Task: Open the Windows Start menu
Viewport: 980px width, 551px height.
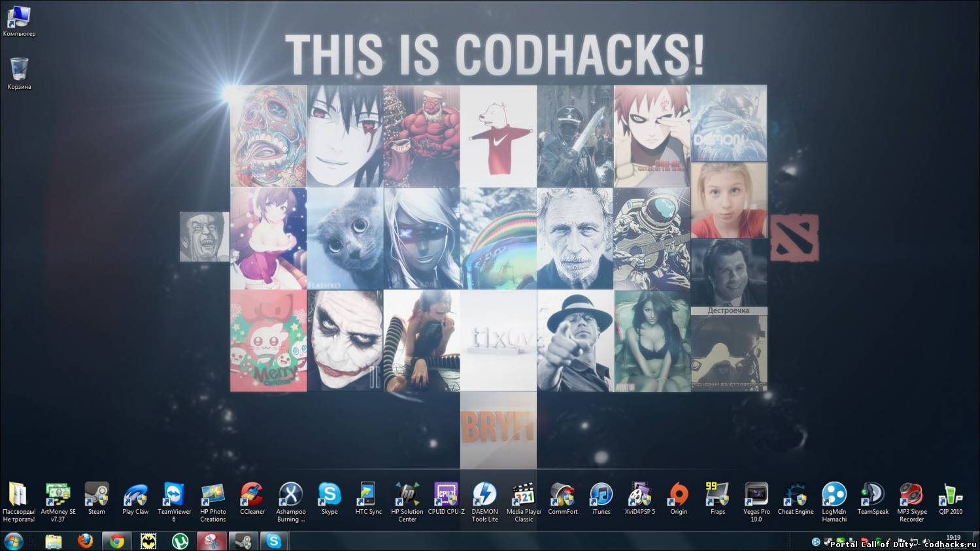Action: [x=14, y=541]
